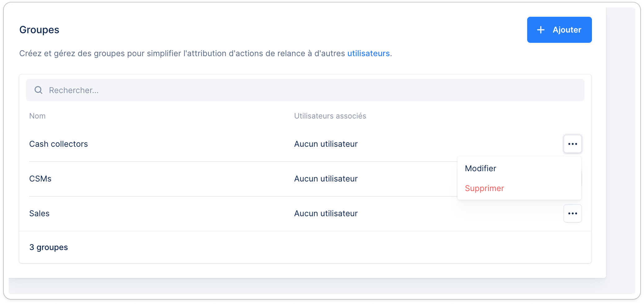The image size is (644, 304).
Task: Select the CSMs group name
Action: click(x=40, y=179)
